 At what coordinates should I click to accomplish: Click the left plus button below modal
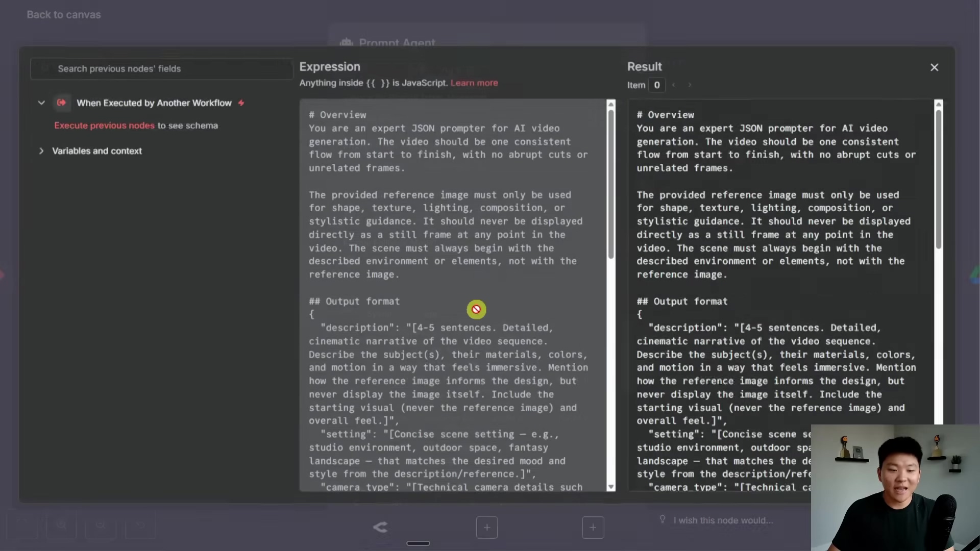pyautogui.click(x=487, y=527)
